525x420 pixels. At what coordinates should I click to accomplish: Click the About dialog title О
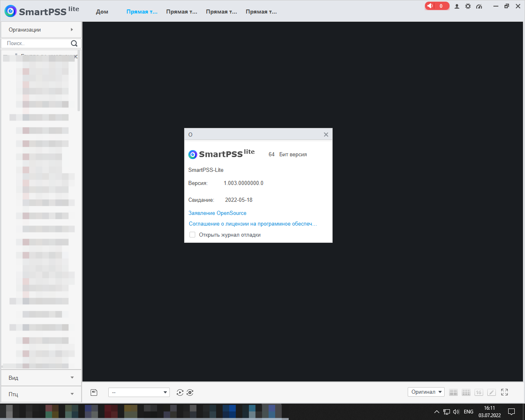coord(190,135)
